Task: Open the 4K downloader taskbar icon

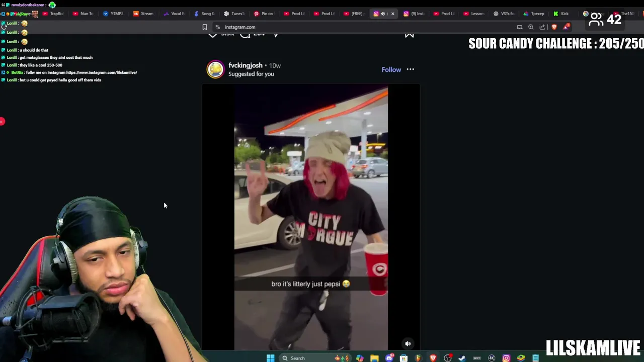Action: pos(492,358)
